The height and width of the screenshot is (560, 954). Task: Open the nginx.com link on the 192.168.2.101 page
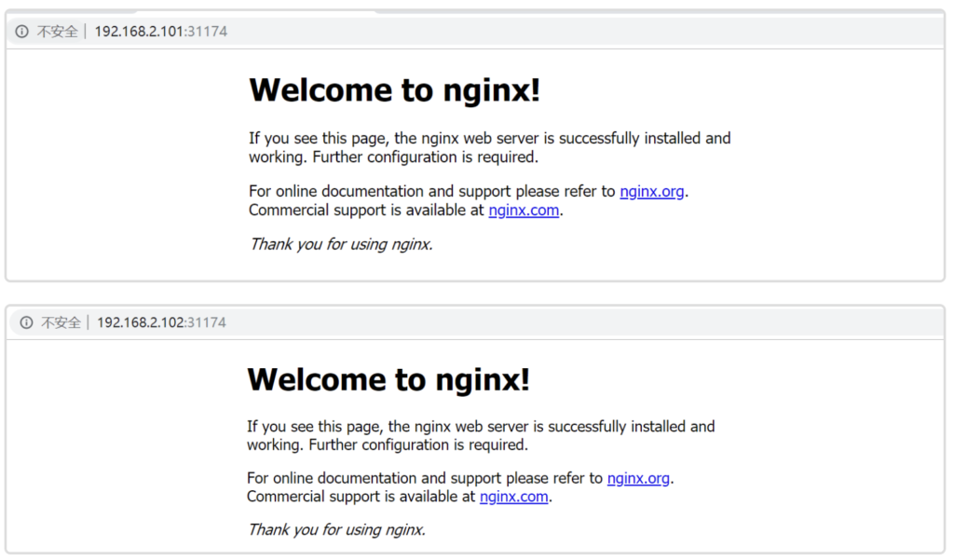point(524,210)
